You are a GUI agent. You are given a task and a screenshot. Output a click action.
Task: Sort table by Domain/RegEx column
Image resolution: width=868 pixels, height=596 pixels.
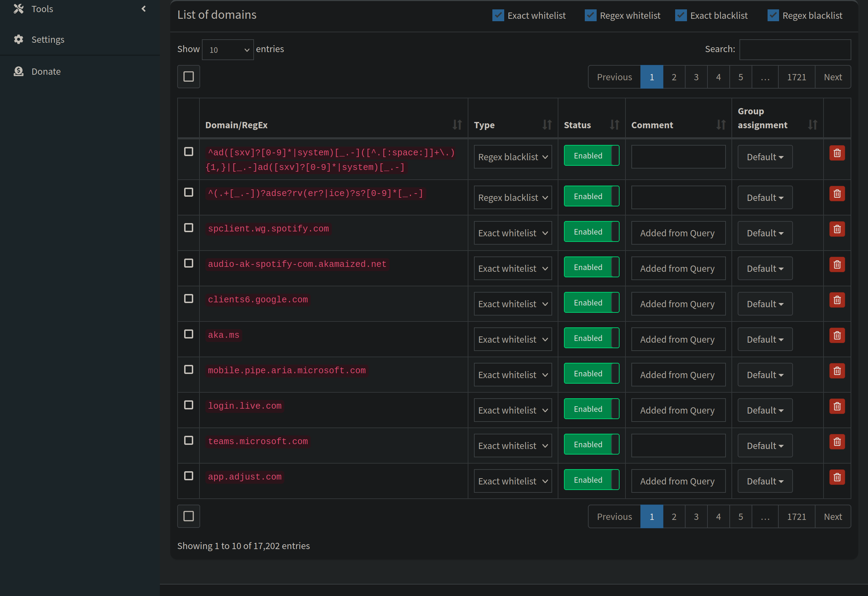click(457, 125)
